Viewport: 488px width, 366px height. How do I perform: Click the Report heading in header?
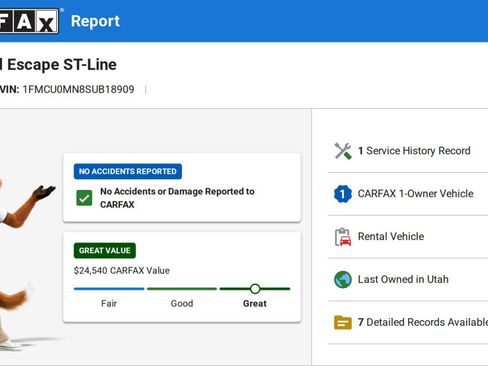coord(95,21)
